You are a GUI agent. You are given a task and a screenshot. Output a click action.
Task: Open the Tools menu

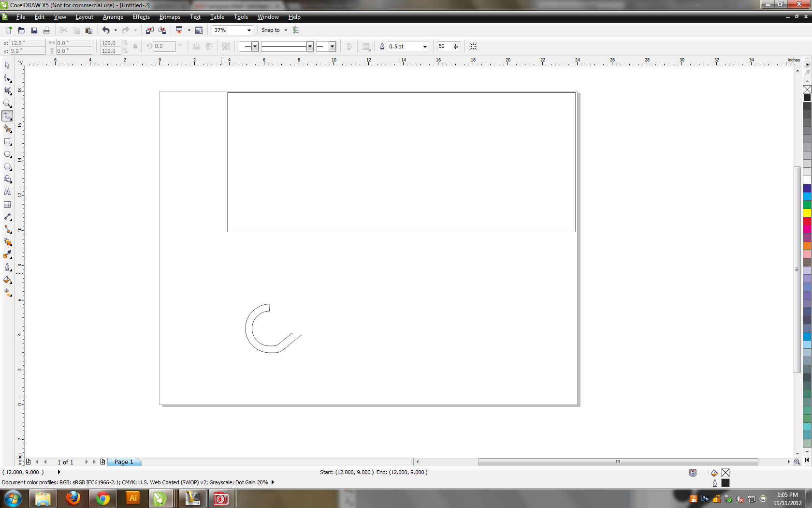241,17
